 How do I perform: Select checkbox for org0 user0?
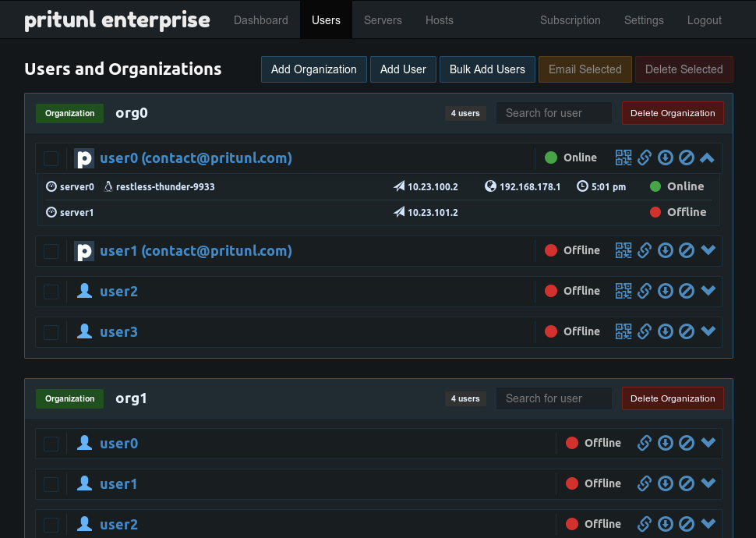point(51,159)
